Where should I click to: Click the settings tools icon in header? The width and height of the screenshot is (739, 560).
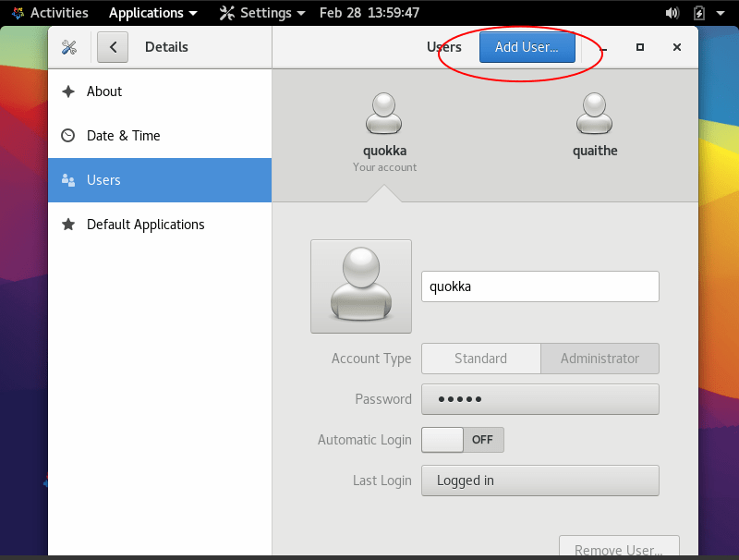point(69,47)
